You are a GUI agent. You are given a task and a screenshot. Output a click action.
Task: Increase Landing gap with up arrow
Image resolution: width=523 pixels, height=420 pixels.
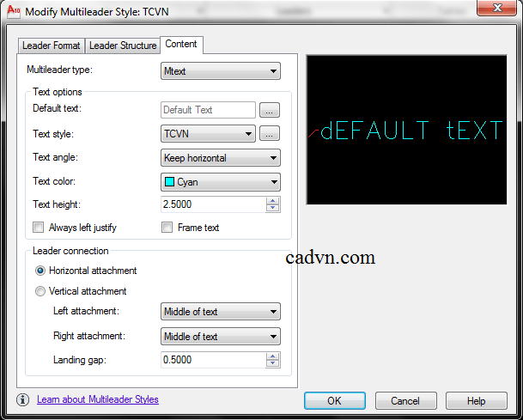click(x=273, y=356)
